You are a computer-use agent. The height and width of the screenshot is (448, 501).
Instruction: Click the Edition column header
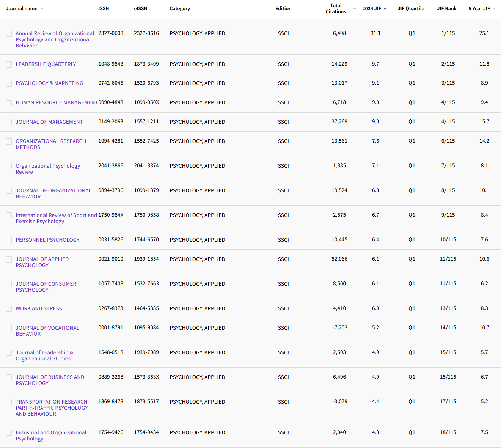283,9
